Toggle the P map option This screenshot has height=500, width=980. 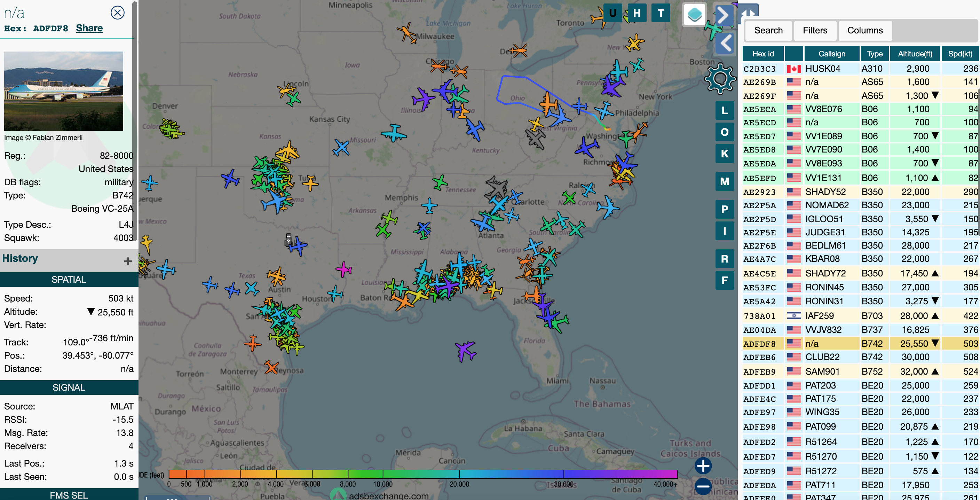pos(725,209)
